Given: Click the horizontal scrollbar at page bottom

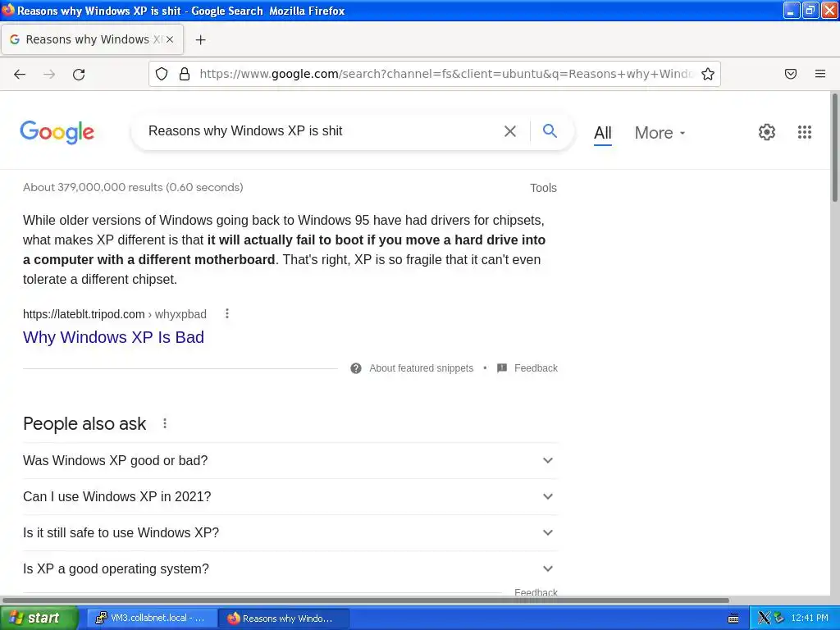Looking at the screenshot, I should coord(367,600).
